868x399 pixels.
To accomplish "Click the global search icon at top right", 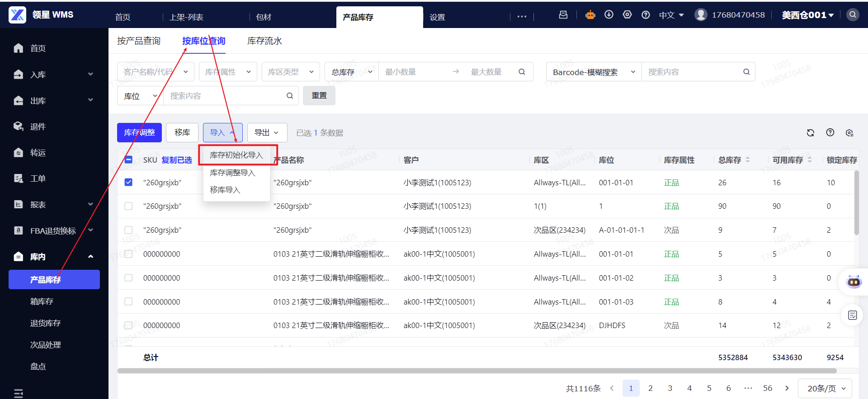I will 853,15.
